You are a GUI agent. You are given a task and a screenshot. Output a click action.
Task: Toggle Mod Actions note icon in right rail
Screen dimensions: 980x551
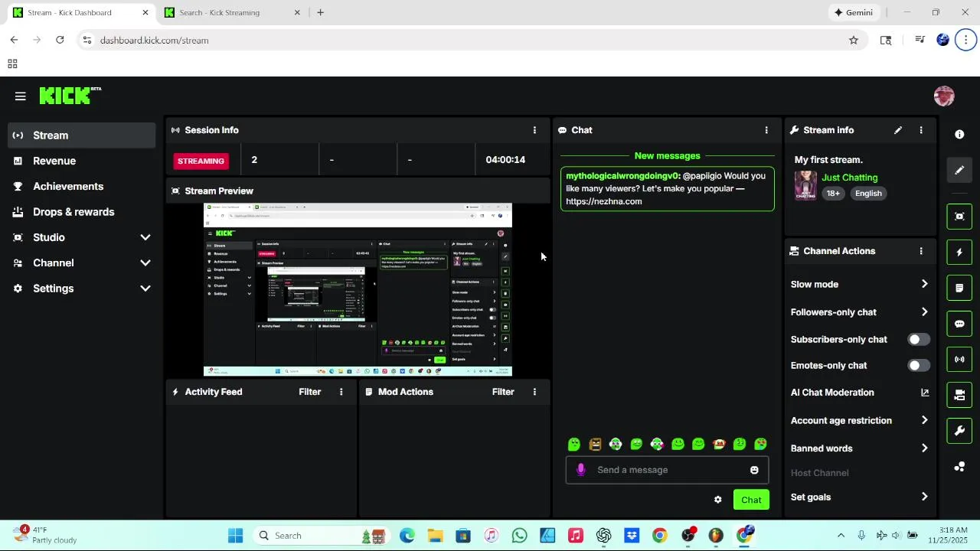tap(959, 288)
